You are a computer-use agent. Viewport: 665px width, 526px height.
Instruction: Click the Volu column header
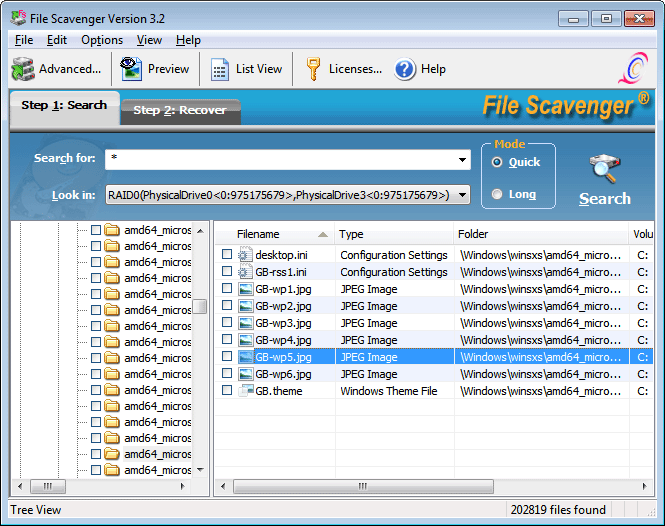641,234
